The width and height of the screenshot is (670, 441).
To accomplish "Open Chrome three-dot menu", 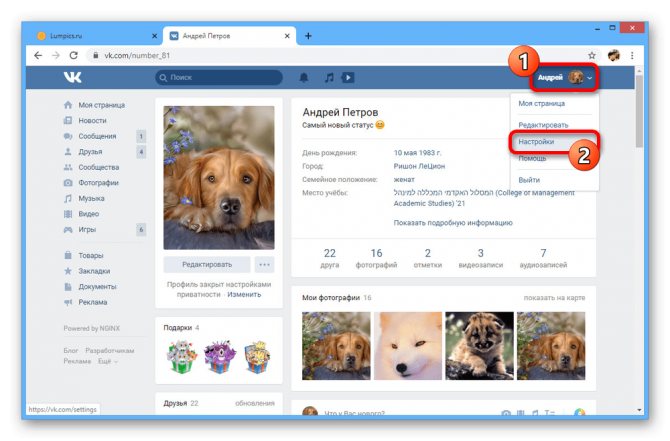I will coord(632,56).
